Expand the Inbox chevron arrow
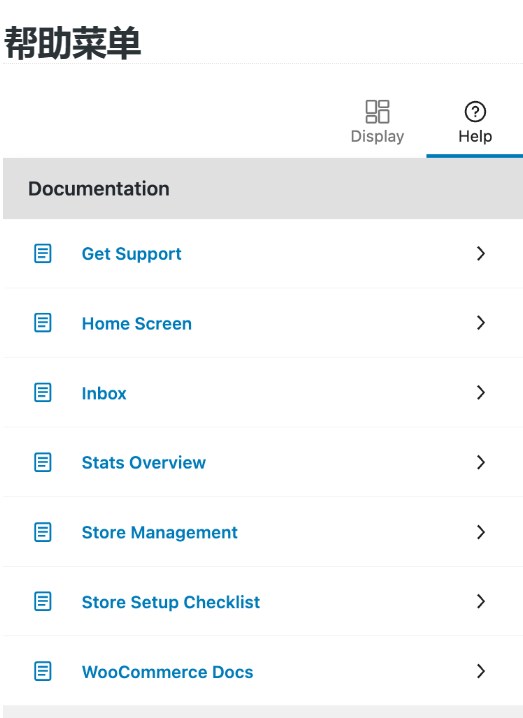The height and width of the screenshot is (718, 523). click(x=480, y=392)
